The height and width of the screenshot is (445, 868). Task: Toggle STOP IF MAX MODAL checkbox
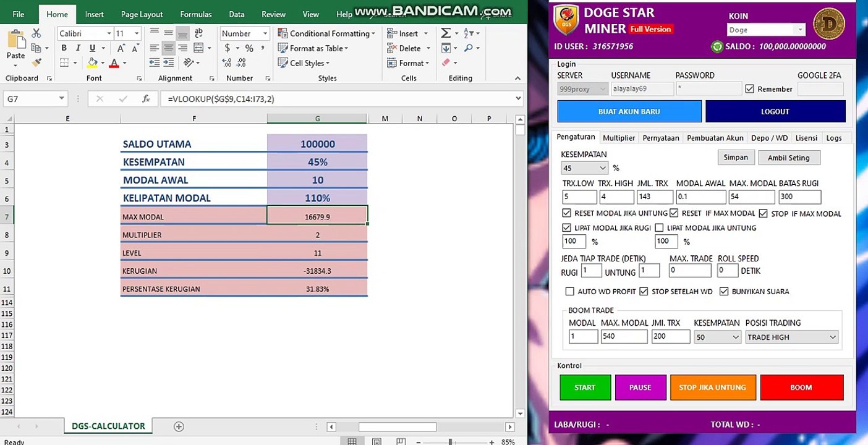764,213
